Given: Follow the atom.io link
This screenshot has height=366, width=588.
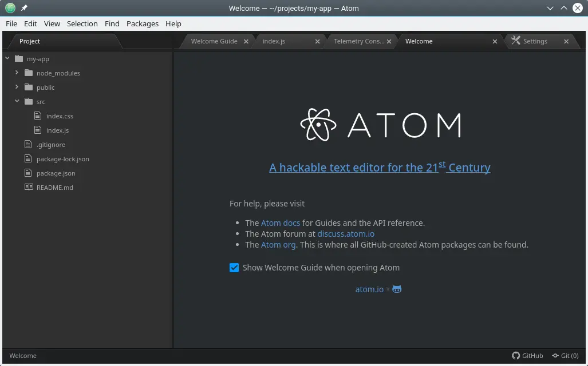Looking at the screenshot, I should coord(369,289).
